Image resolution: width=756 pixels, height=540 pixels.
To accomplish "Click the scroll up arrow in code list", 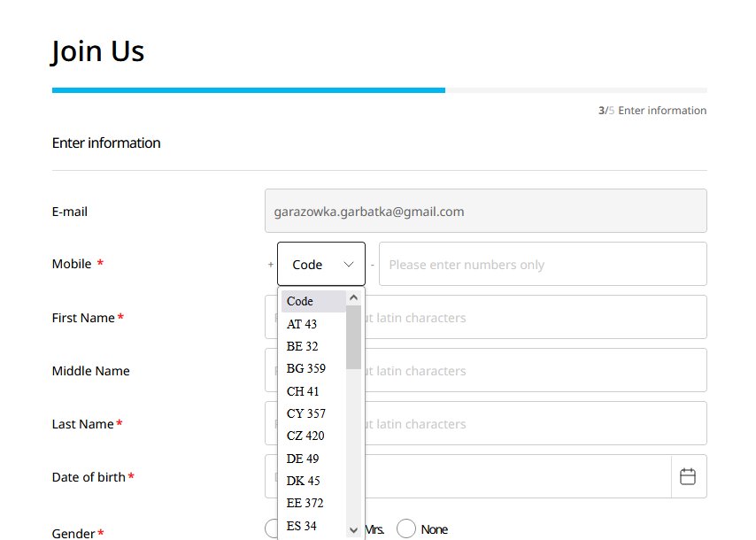I will tap(353, 298).
